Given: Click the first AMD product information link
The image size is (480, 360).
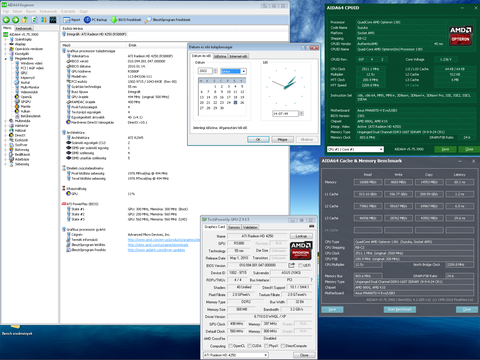Looking at the screenshot, I should (x=164, y=240).
